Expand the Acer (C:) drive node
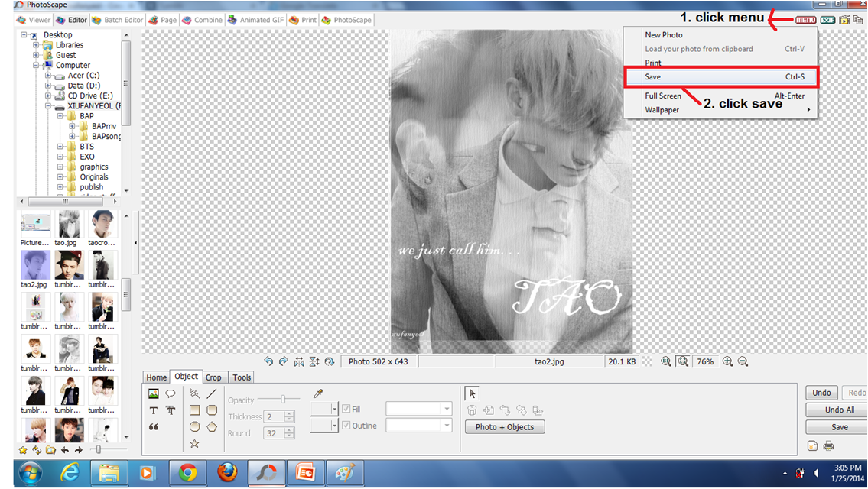Image resolution: width=868 pixels, height=489 pixels. 48,75
